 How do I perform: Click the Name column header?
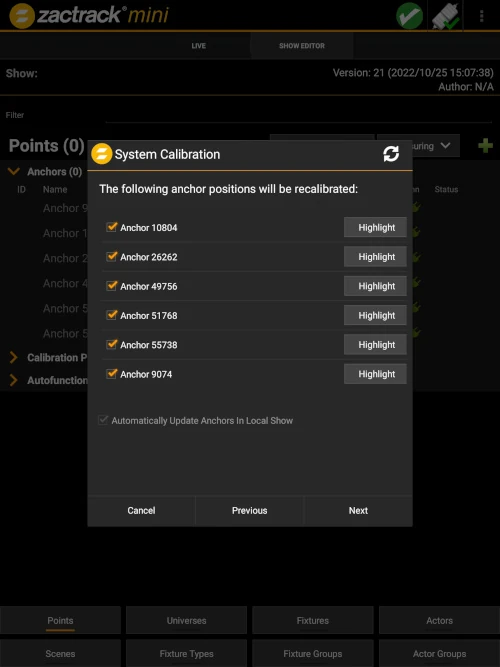pos(55,189)
